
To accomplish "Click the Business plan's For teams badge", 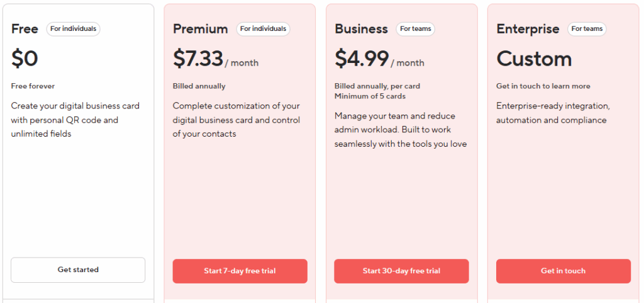I will 415,29.
